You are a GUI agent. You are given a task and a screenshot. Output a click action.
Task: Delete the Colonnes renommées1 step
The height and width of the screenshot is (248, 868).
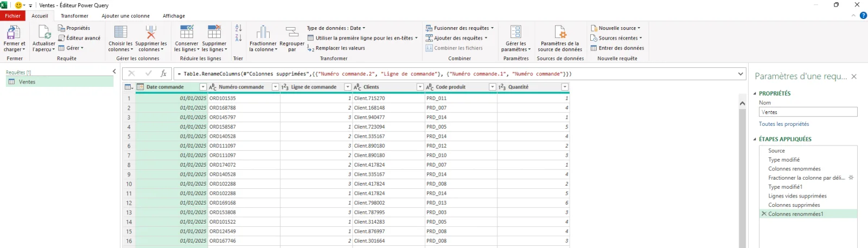[764, 214]
